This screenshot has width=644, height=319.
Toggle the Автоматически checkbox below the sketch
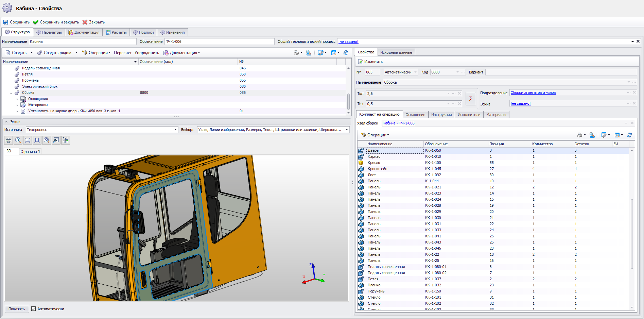(x=34, y=309)
